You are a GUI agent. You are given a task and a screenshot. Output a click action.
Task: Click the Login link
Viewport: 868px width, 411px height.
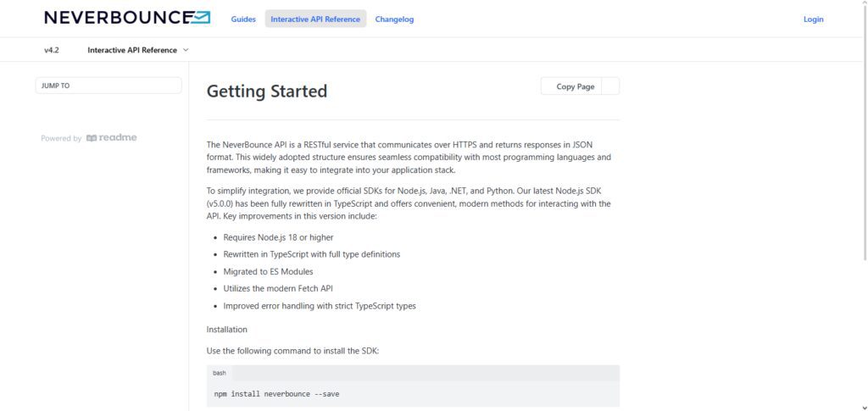click(813, 19)
